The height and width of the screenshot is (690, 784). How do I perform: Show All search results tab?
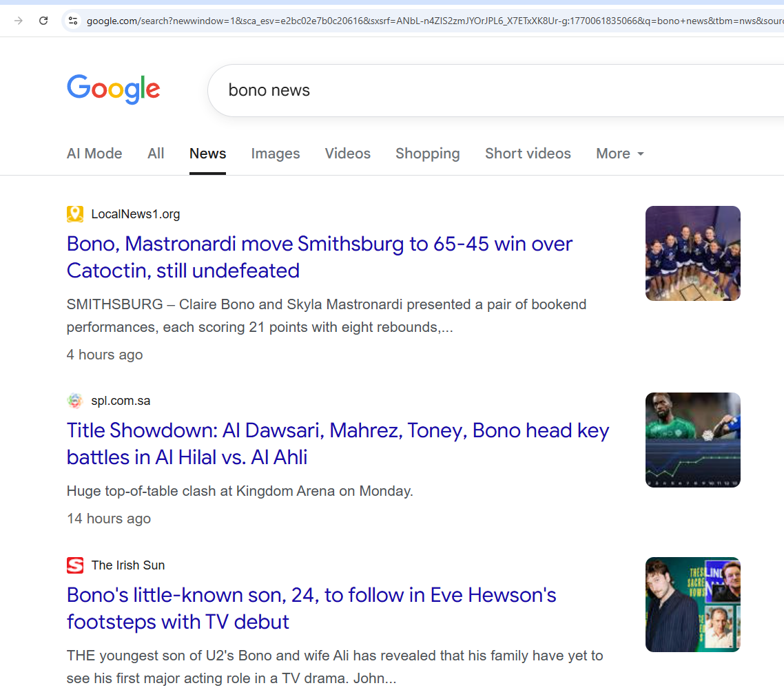click(x=156, y=154)
